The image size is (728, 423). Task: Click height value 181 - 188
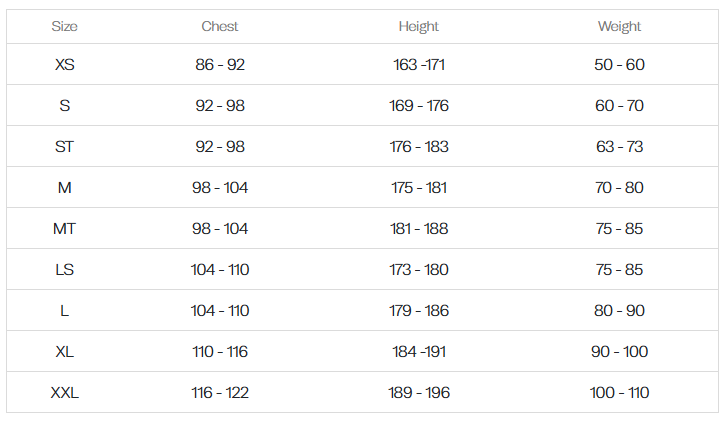418,228
